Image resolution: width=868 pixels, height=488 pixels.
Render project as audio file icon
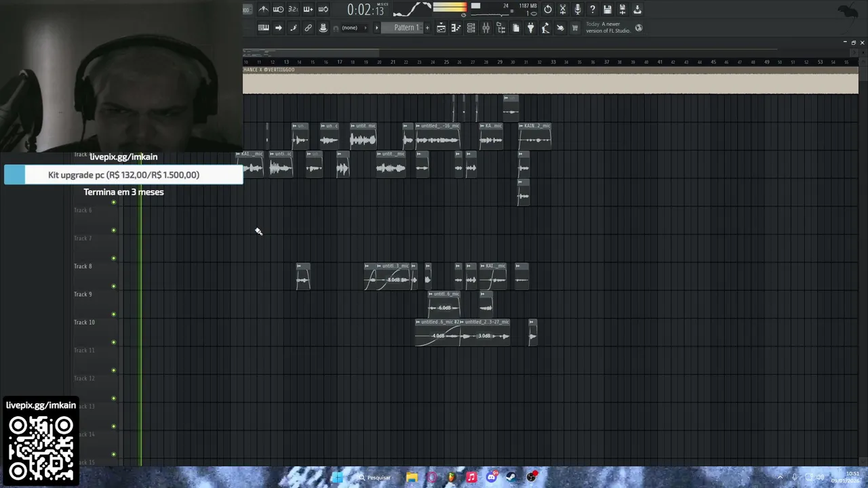(637, 9)
